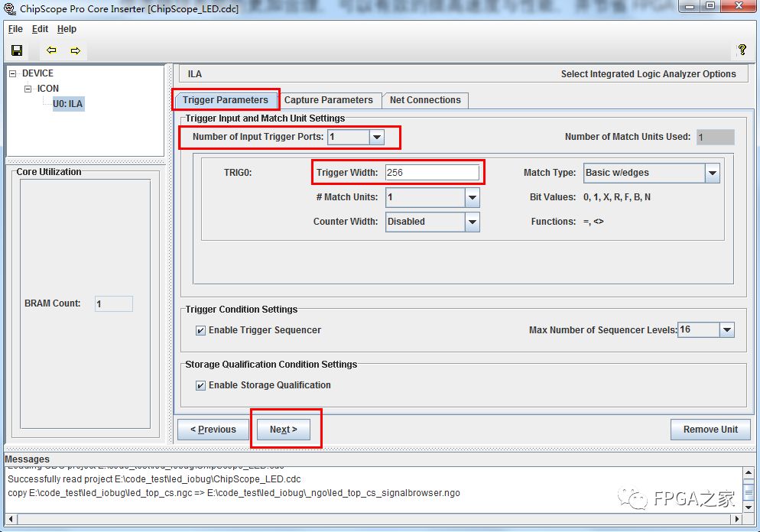Click the Previous button
Screen dimensions: 760x532
213,430
